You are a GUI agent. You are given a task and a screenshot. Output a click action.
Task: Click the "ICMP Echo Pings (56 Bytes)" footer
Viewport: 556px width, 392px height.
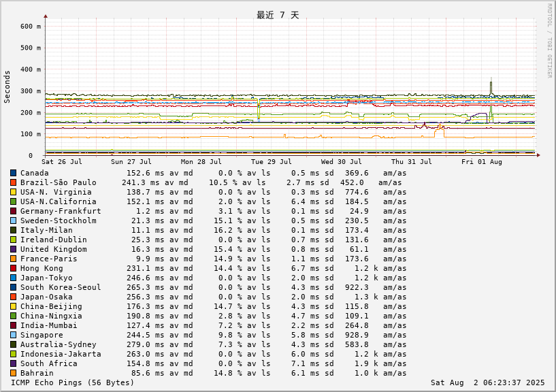point(73,382)
